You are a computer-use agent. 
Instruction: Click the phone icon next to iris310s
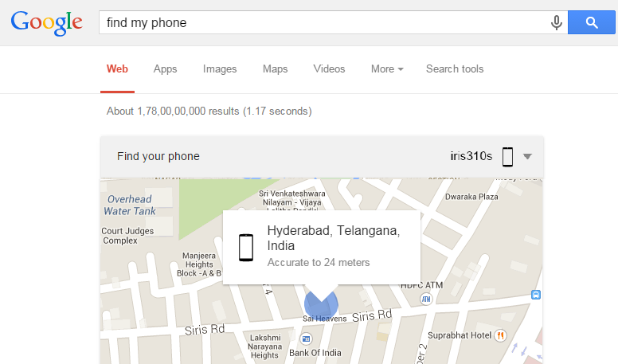pyautogui.click(x=507, y=157)
